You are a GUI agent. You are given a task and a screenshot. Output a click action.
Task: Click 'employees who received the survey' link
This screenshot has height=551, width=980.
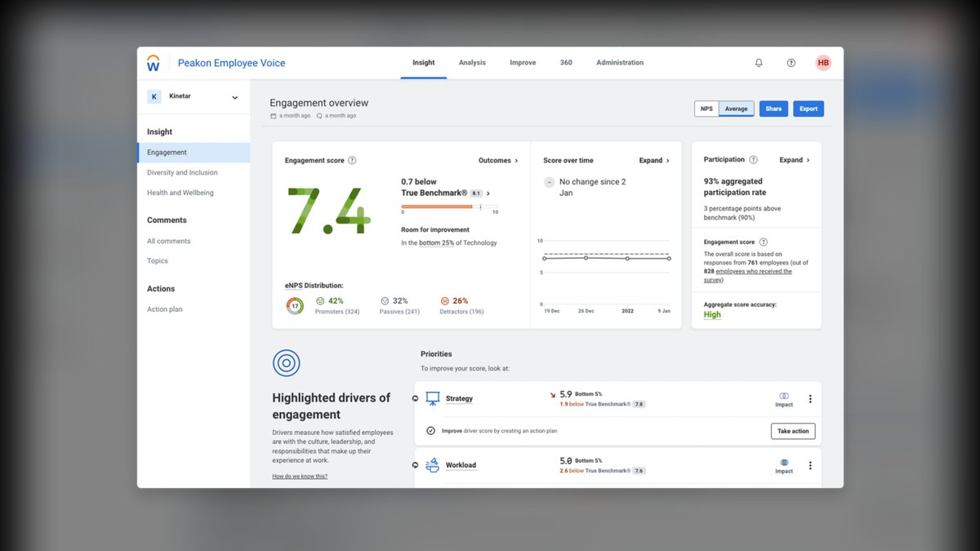(x=750, y=275)
